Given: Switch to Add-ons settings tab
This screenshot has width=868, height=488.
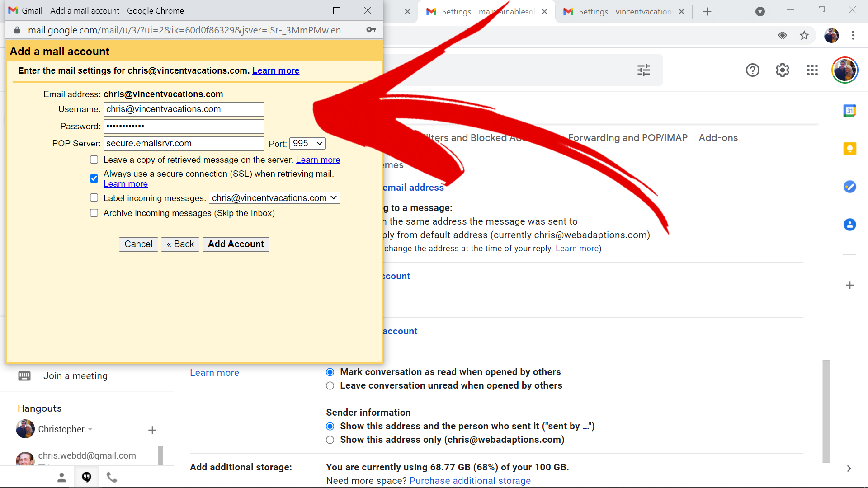Looking at the screenshot, I should [x=718, y=138].
